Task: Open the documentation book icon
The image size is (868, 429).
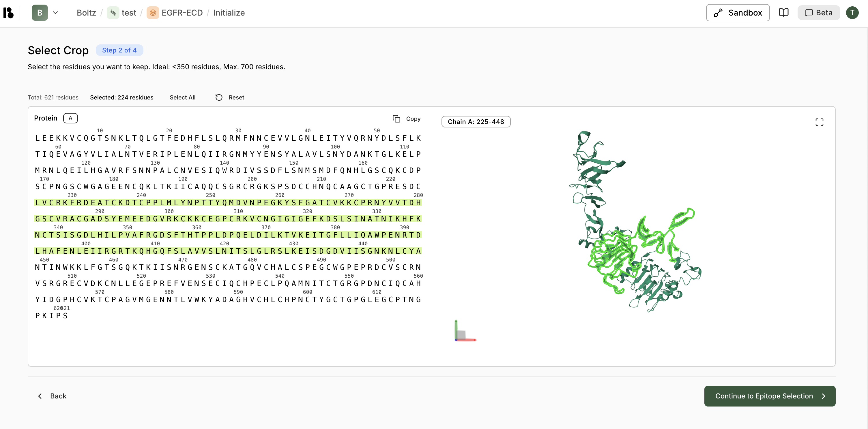Action: [x=783, y=13]
